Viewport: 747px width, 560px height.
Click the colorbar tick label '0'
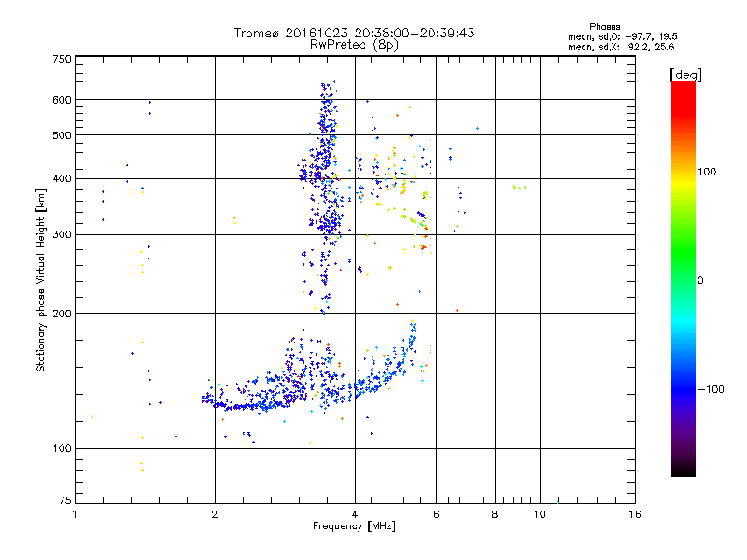click(700, 281)
